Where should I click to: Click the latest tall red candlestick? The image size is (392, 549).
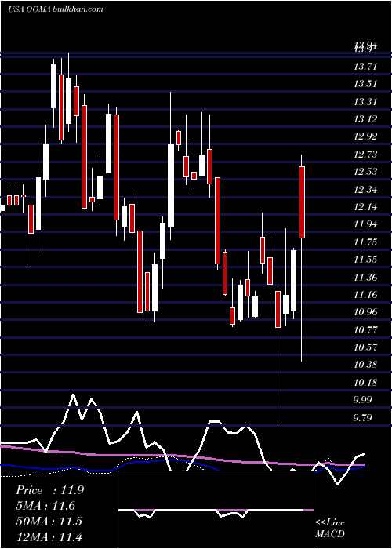click(301, 202)
